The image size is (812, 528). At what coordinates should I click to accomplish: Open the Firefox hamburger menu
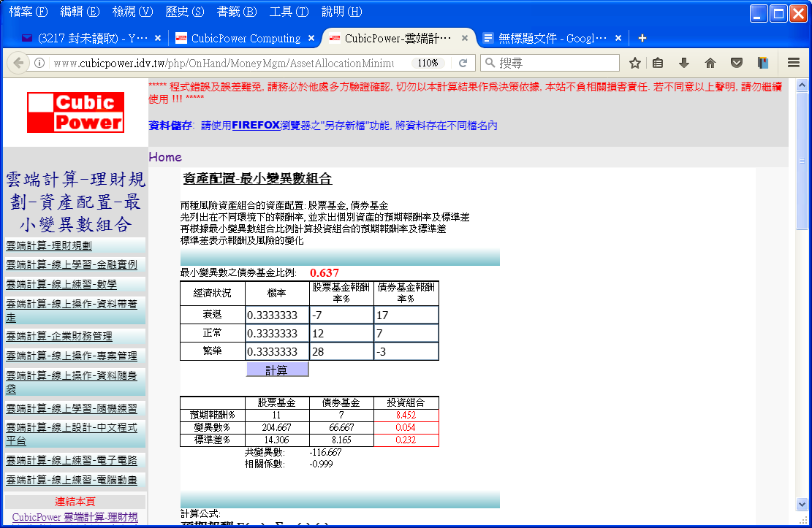[793, 63]
